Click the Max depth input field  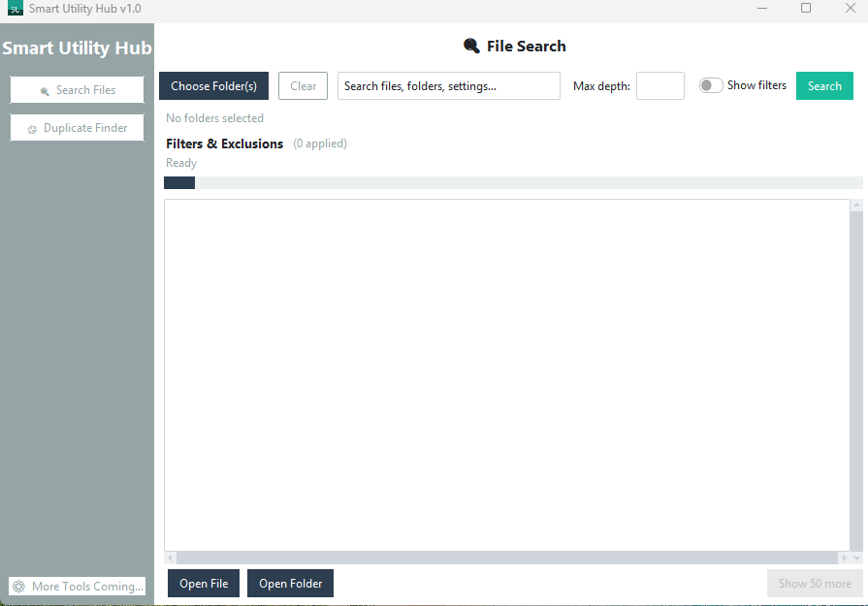pyautogui.click(x=660, y=85)
